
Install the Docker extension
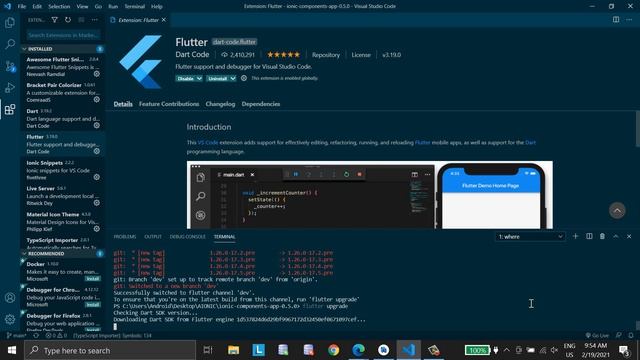click(93, 279)
